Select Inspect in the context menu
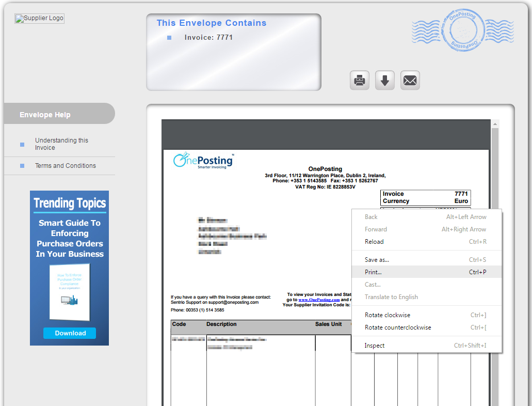This screenshot has height=406, width=532. click(427, 345)
